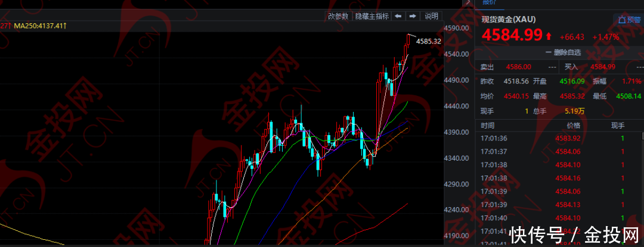Click the 4240.00 price axis label
The height and width of the screenshot is (247, 644).
pyautogui.click(x=457, y=210)
